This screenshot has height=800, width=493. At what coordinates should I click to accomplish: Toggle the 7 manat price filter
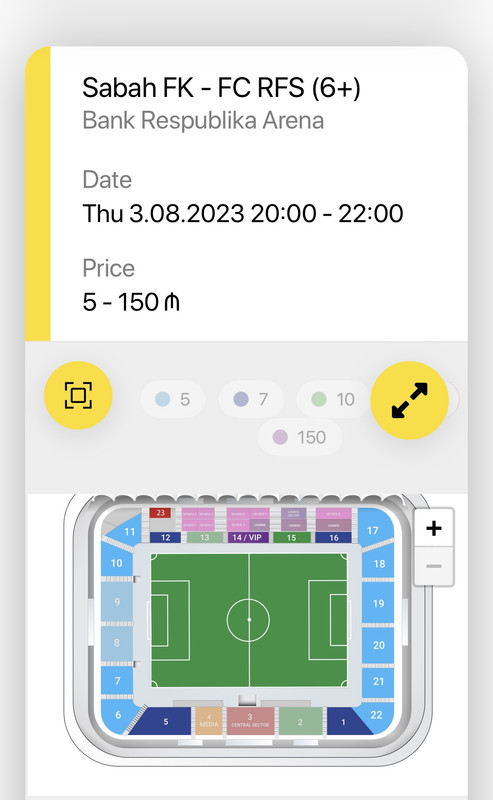(x=251, y=399)
